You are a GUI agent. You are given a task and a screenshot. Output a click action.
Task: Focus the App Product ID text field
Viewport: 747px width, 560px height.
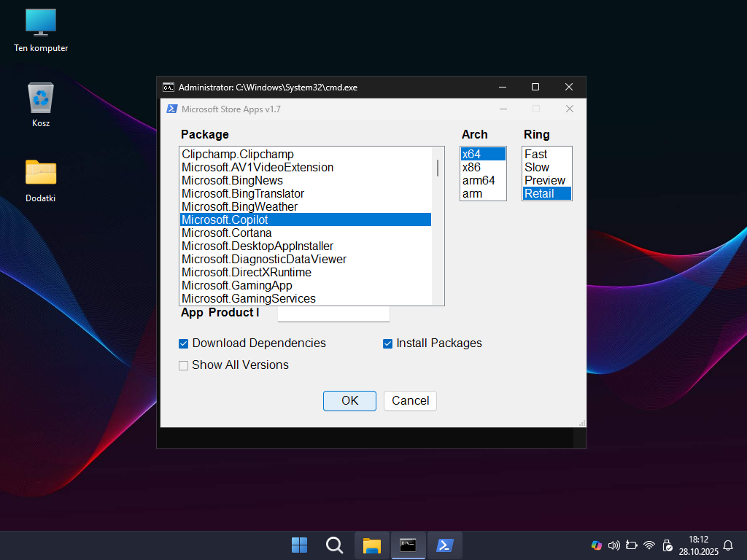tap(333, 314)
